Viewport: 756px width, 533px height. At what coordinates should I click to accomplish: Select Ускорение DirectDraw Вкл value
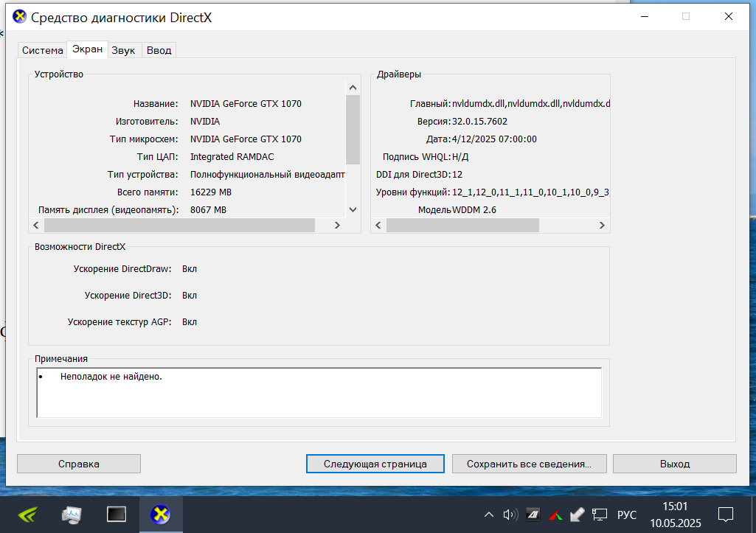click(x=190, y=269)
